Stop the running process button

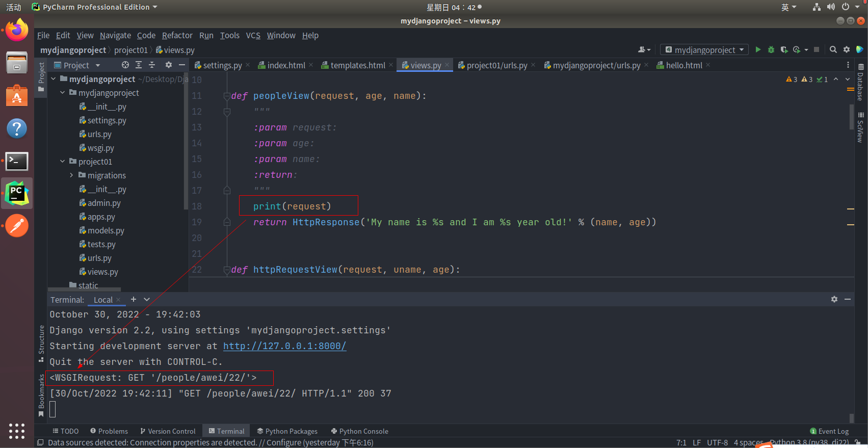coord(817,49)
